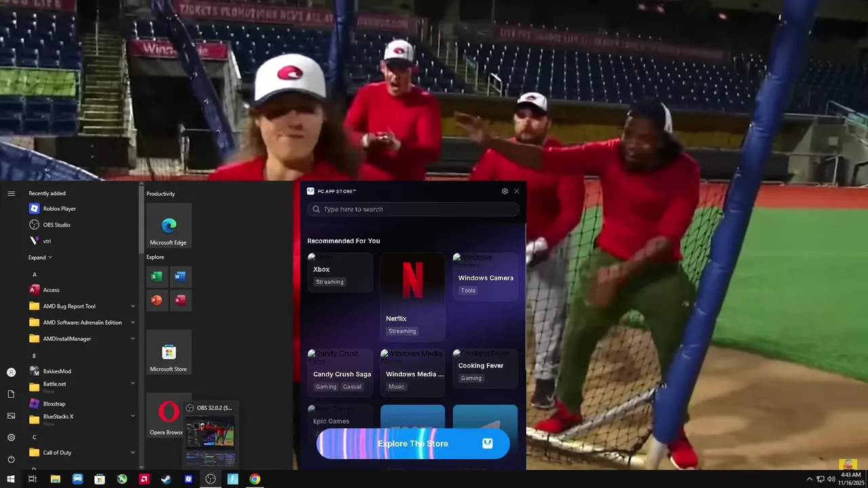Click the Power icon in Start sidebar

tap(11, 459)
